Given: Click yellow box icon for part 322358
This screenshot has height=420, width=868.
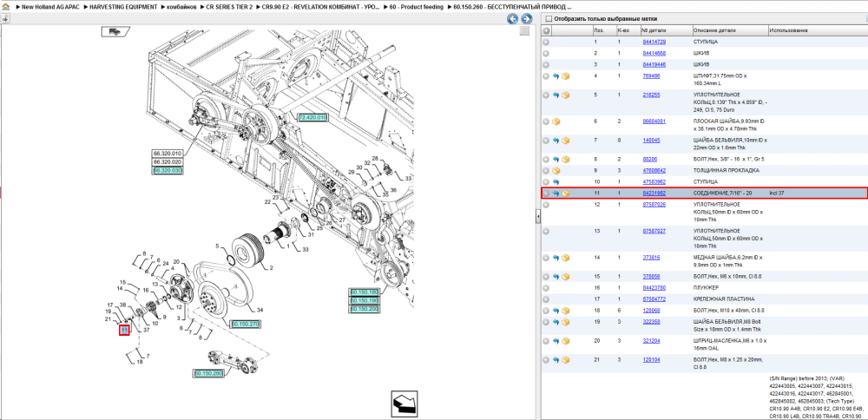Looking at the screenshot, I should [565, 322].
